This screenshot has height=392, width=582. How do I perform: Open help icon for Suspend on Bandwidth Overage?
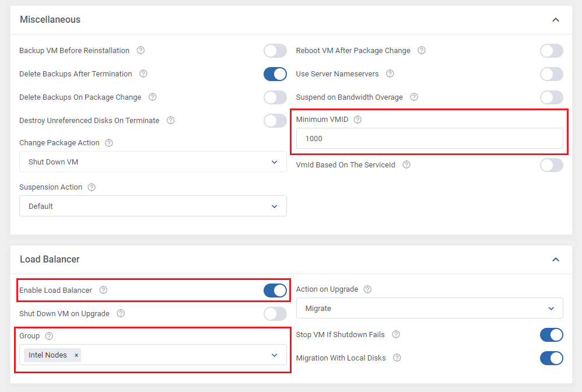(x=414, y=97)
